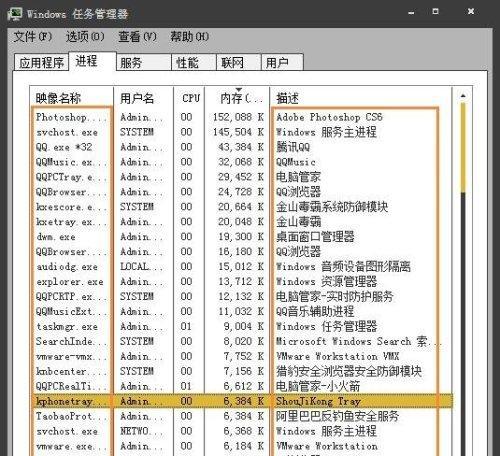
Task: Open the 帮助(H) menu
Action: (x=190, y=36)
